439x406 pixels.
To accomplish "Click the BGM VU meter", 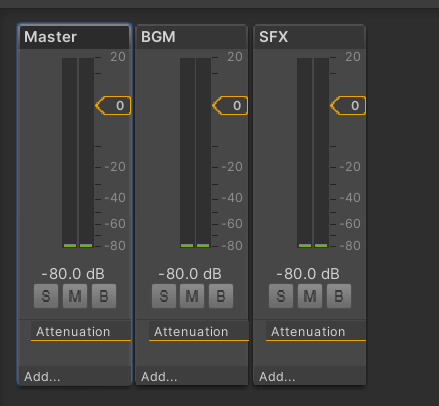I will 195,153.
